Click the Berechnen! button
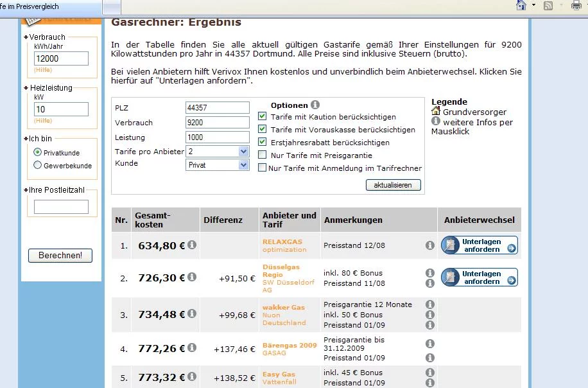The image size is (588, 388). [60, 256]
